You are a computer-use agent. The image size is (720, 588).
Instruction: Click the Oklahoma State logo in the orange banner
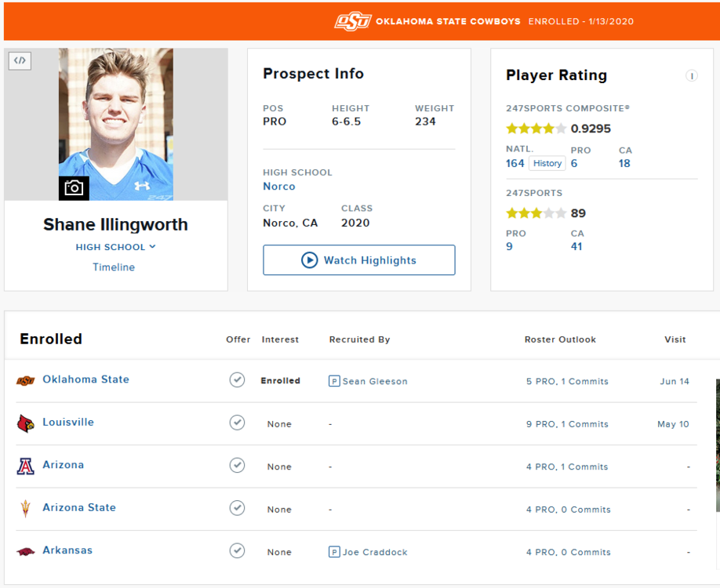tap(352, 22)
